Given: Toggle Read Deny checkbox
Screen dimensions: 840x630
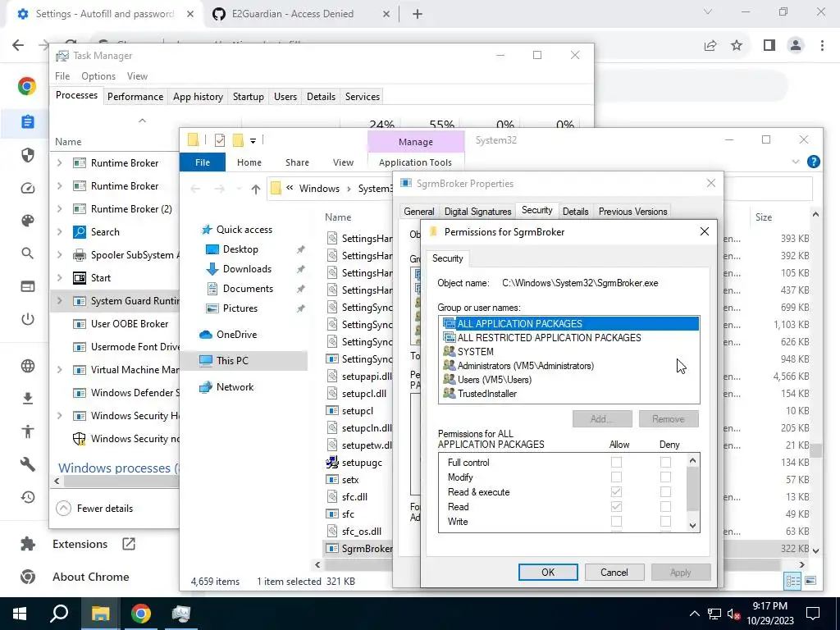Looking at the screenshot, I should tap(665, 506).
